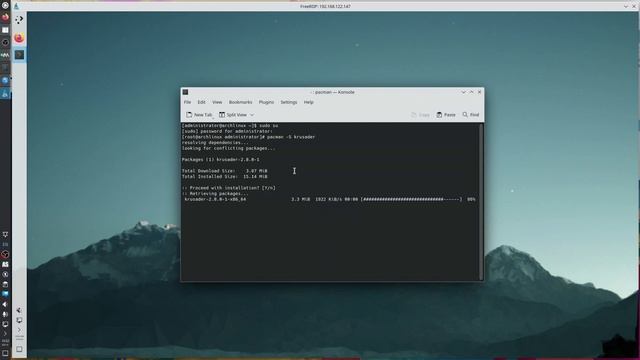Click the highlighted FreeRDP icon in host dock
The width and height of the screenshot is (640, 360).
(x=5, y=94)
